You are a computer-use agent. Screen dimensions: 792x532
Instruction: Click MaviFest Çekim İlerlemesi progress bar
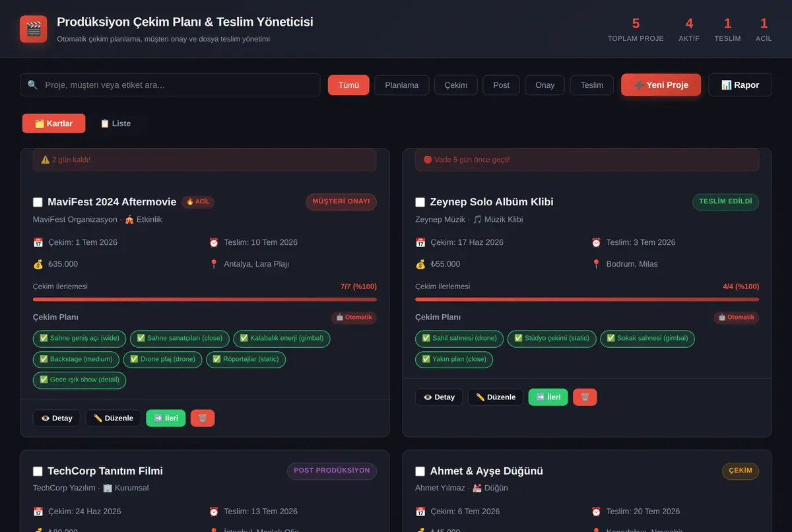point(205,299)
